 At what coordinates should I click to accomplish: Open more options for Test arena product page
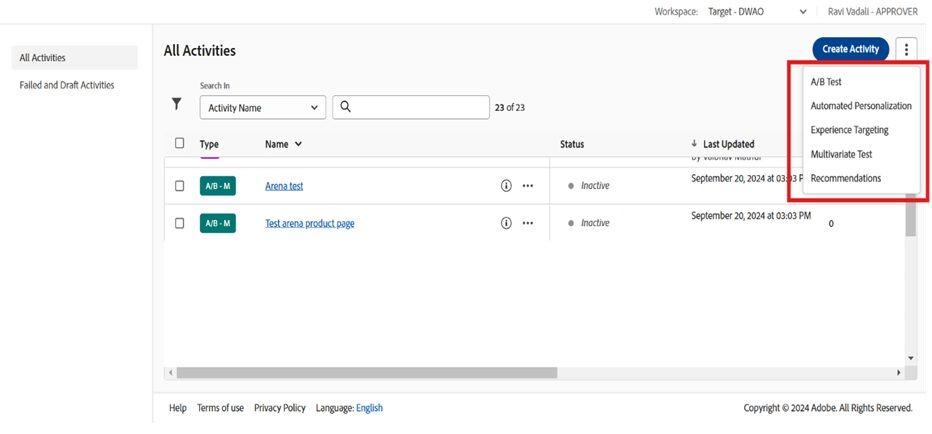[x=528, y=223]
